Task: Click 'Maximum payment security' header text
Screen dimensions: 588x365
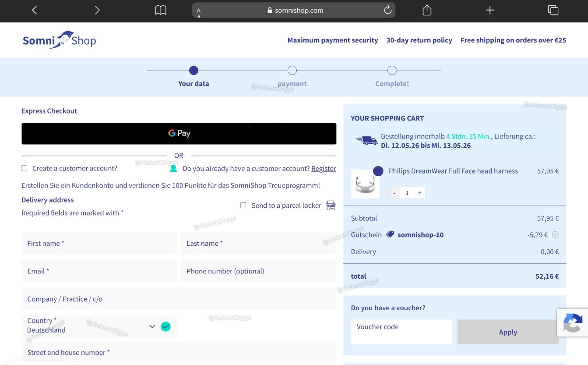Action: 333,40
